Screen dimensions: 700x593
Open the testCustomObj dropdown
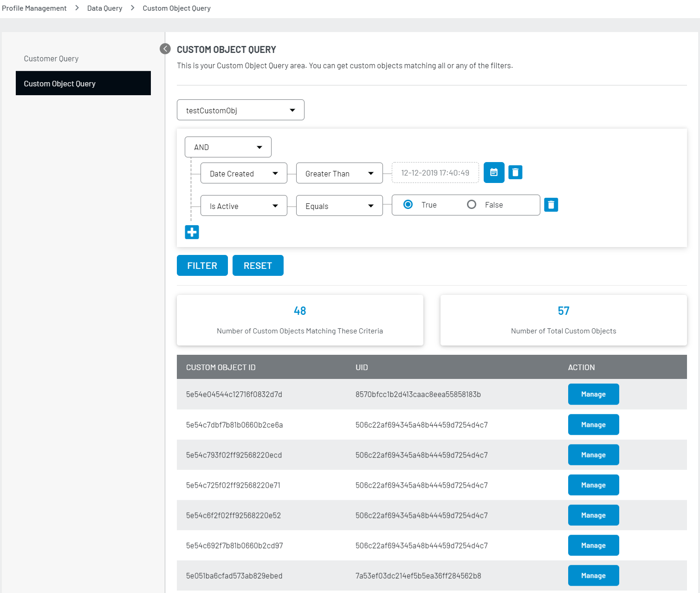pos(240,110)
